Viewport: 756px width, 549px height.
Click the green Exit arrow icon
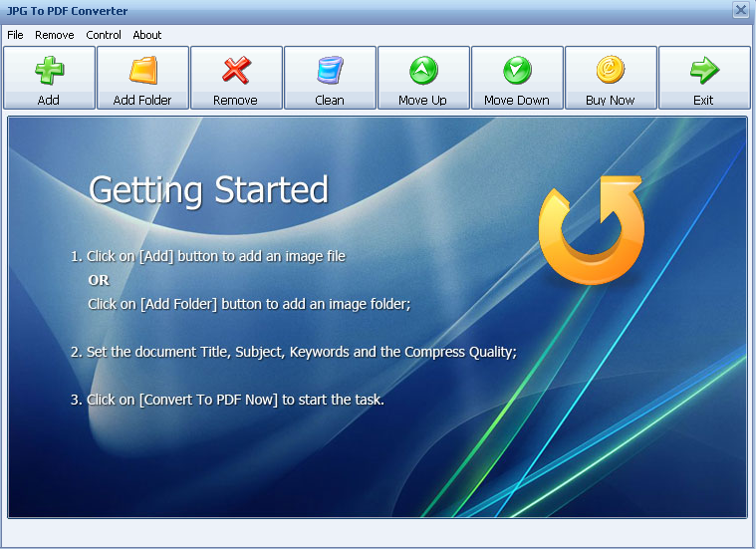[x=704, y=71]
